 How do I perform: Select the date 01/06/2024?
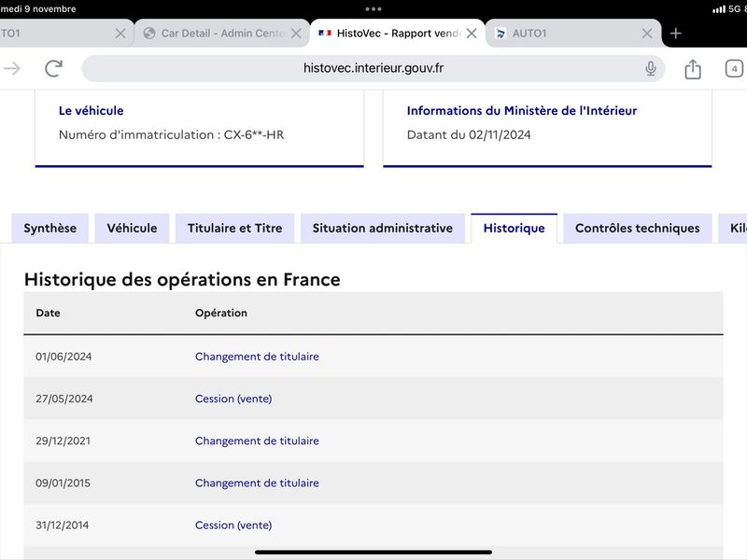tap(63, 357)
